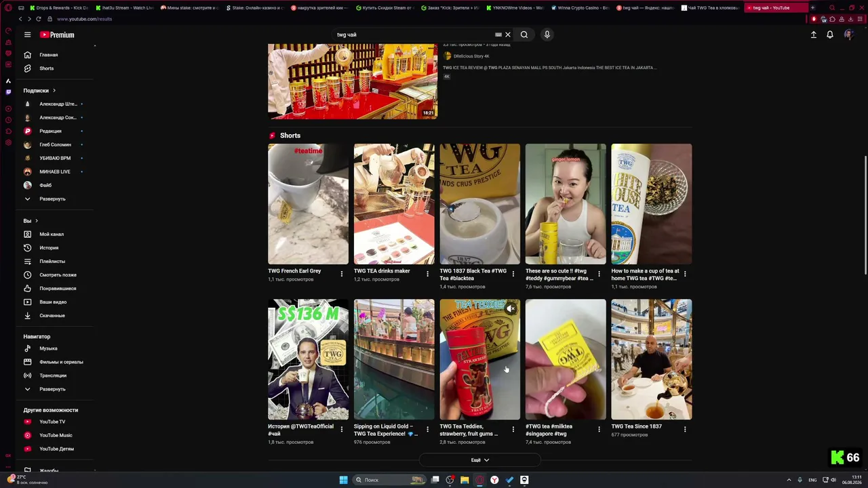
Task: Start voice search with the microphone
Action: [547, 35]
